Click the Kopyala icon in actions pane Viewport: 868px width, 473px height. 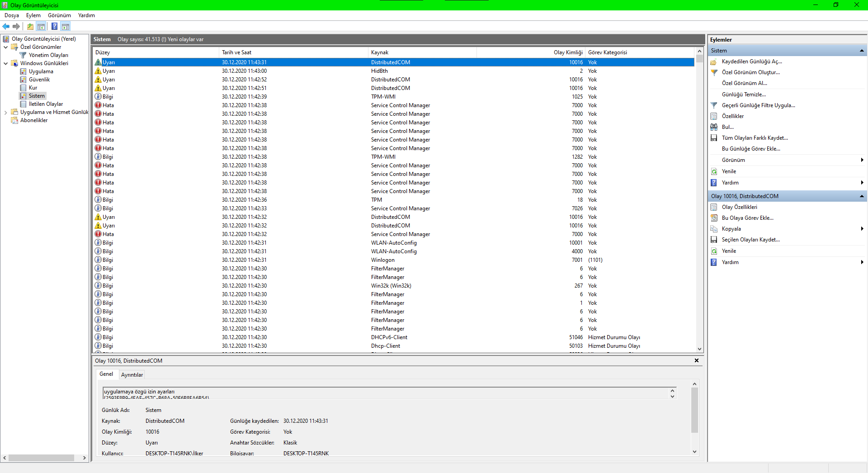(714, 229)
